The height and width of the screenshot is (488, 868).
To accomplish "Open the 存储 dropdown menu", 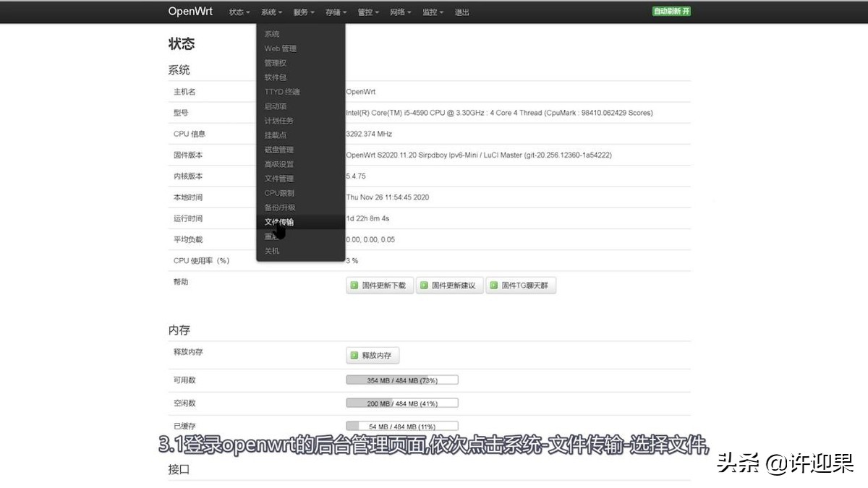I will 335,12.
